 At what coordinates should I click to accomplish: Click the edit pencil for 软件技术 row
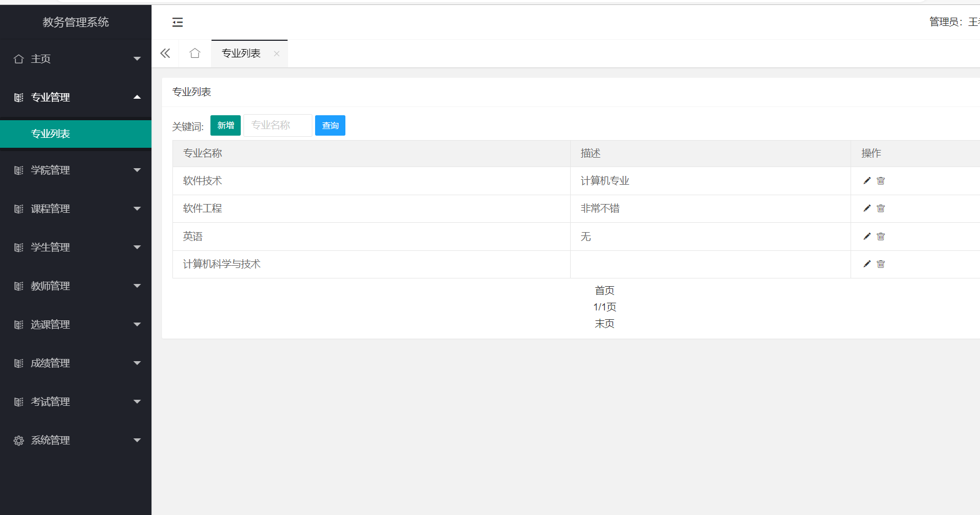click(x=867, y=181)
